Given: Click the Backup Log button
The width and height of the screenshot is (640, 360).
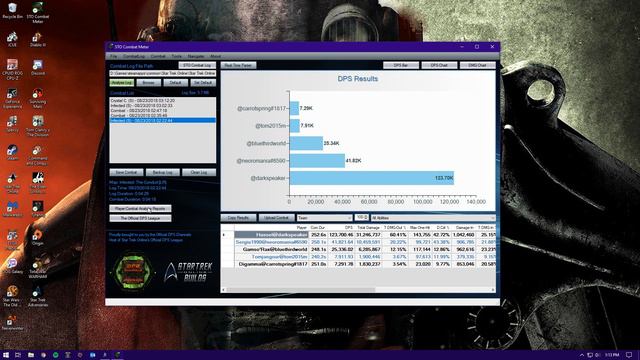Looking at the screenshot, I should pyautogui.click(x=162, y=172).
